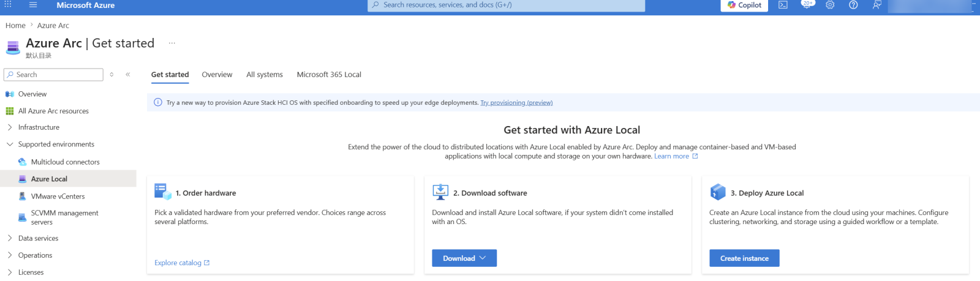
Task: Open the Help question mark icon
Action: coord(853,5)
